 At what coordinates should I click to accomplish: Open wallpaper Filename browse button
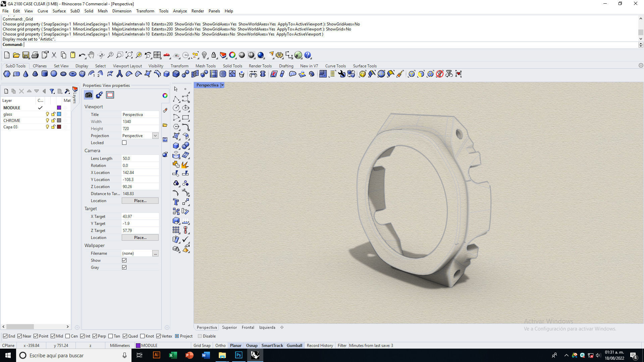(155, 254)
